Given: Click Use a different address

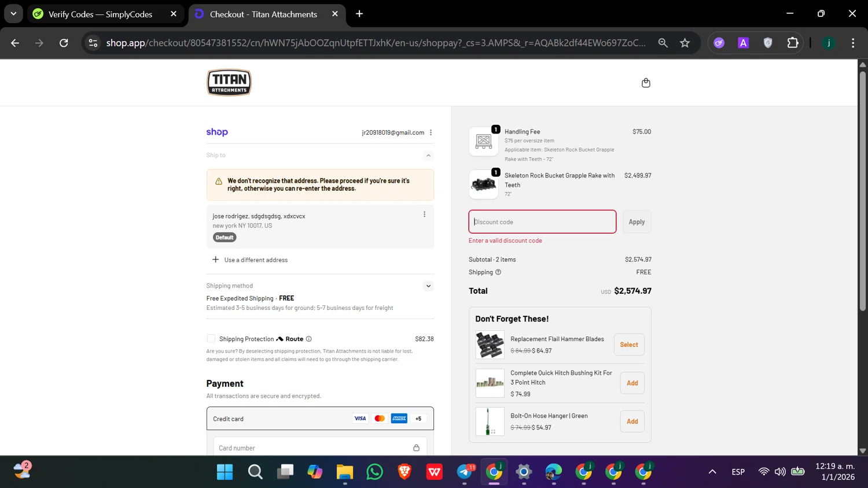Looking at the screenshot, I should tap(256, 260).
